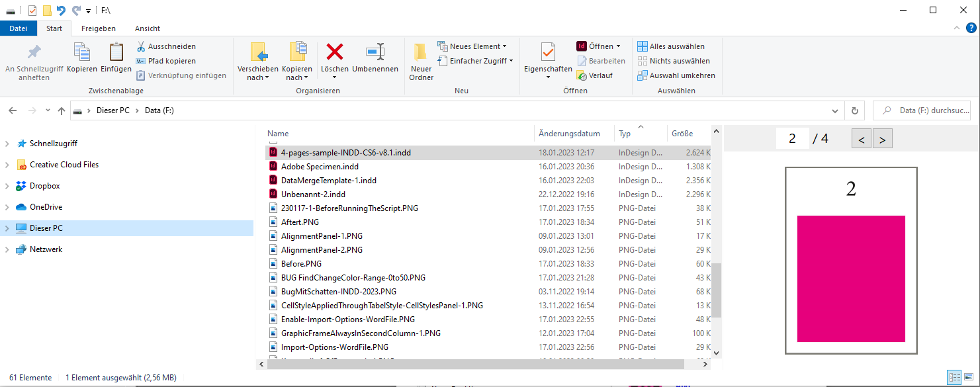The height and width of the screenshot is (387, 980).
Task: Expand the Neues Element dropdown
Action: point(506,46)
